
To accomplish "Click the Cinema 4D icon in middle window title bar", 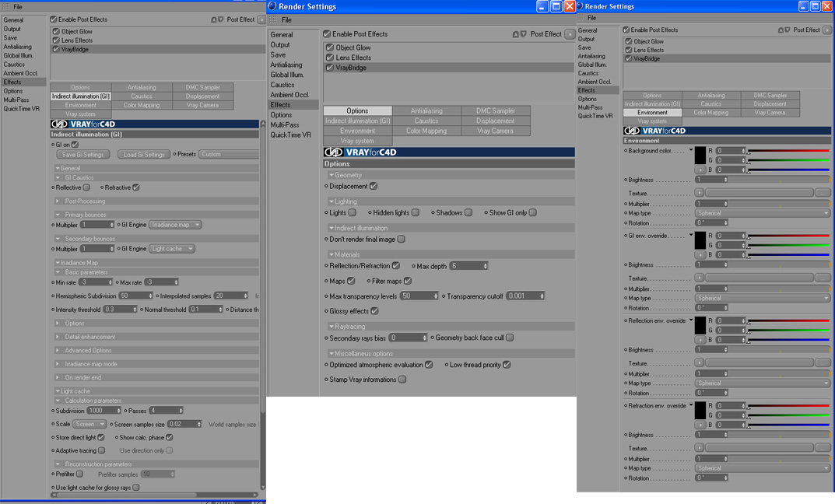I will 272,6.
